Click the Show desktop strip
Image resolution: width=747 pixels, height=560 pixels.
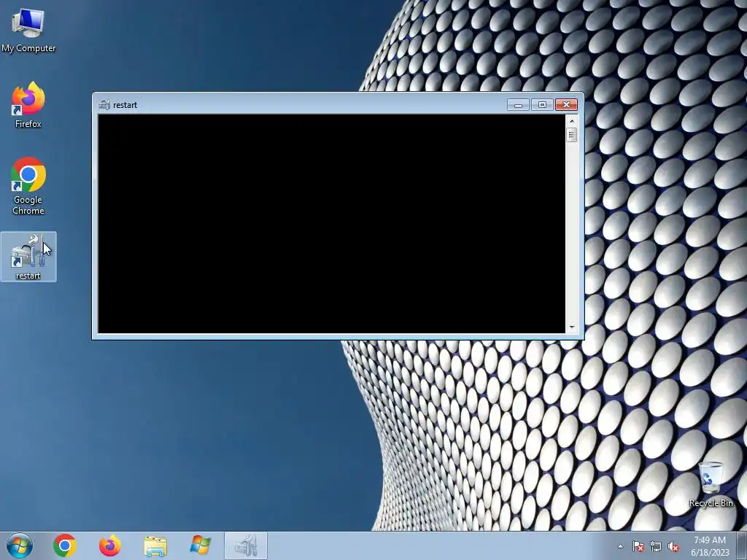coord(742,545)
